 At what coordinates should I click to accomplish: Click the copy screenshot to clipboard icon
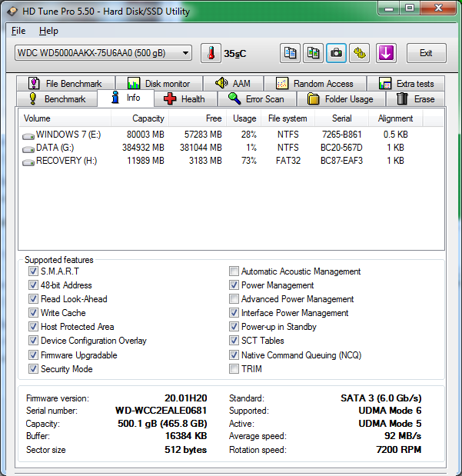313,53
